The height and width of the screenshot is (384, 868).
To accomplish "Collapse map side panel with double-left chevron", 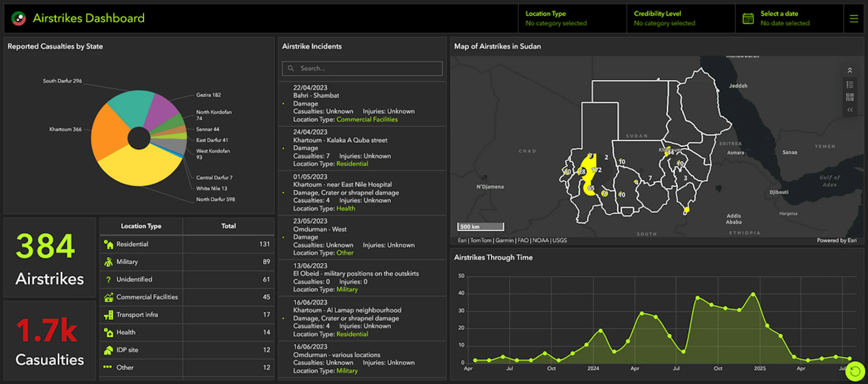I will [x=850, y=110].
